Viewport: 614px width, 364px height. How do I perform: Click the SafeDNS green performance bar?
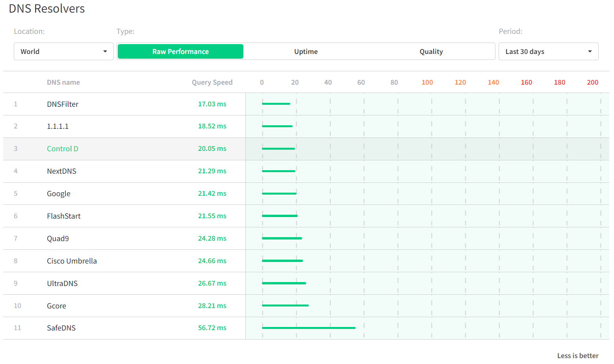coord(308,328)
